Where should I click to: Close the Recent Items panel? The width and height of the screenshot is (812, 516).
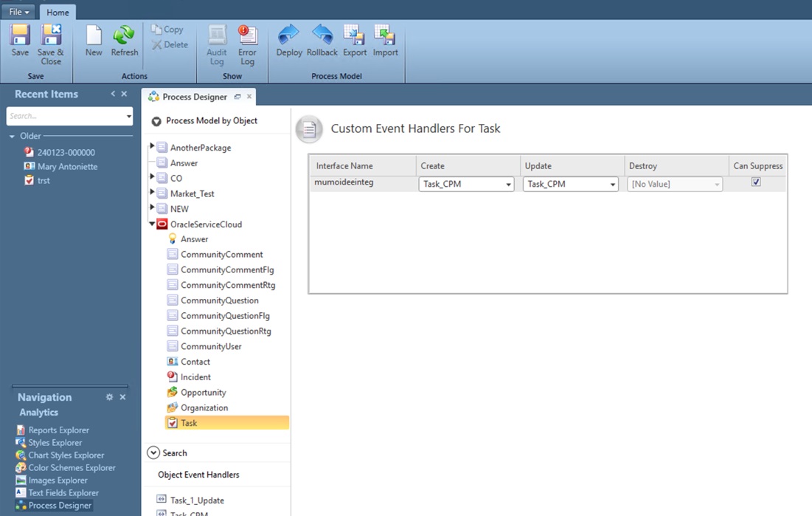(x=125, y=94)
